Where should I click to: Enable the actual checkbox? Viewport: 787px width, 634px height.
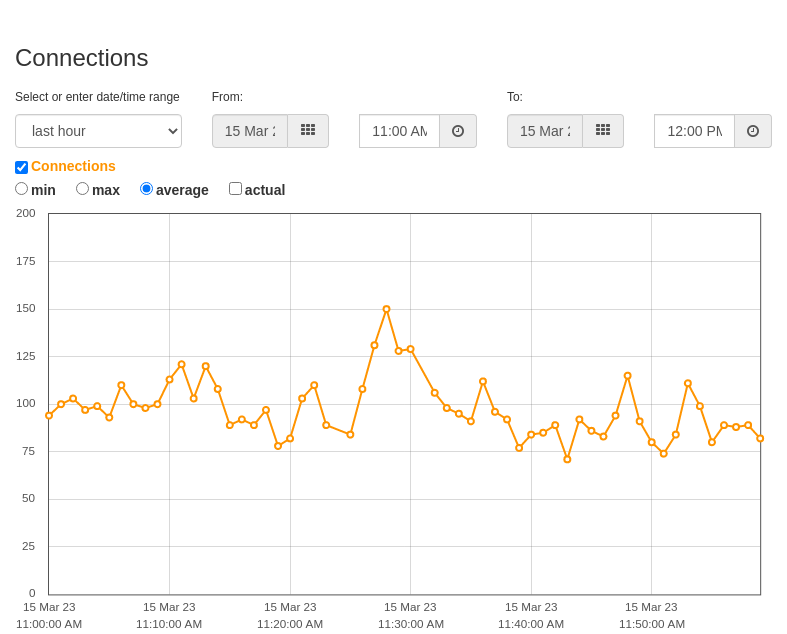pos(235,189)
